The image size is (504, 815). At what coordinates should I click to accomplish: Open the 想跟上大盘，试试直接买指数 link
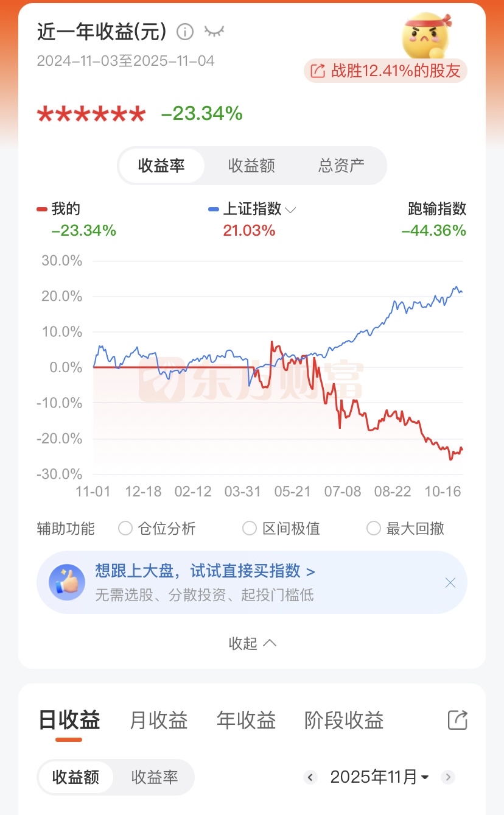(205, 571)
